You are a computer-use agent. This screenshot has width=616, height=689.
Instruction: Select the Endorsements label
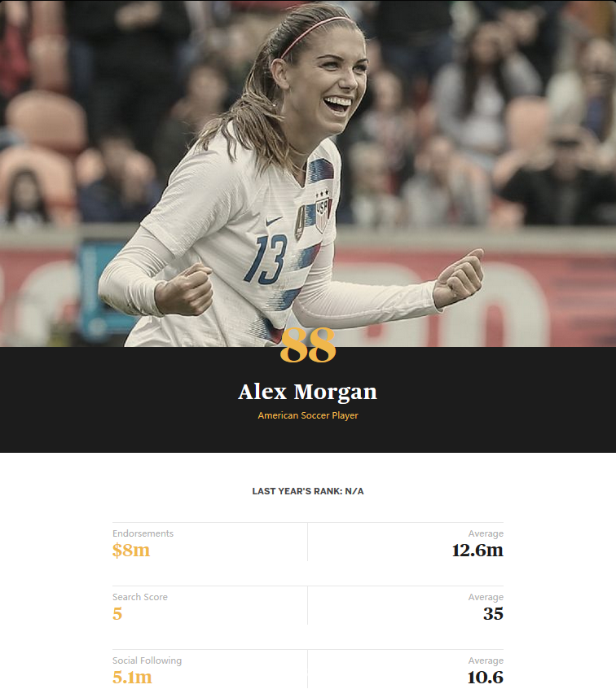[143, 533]
